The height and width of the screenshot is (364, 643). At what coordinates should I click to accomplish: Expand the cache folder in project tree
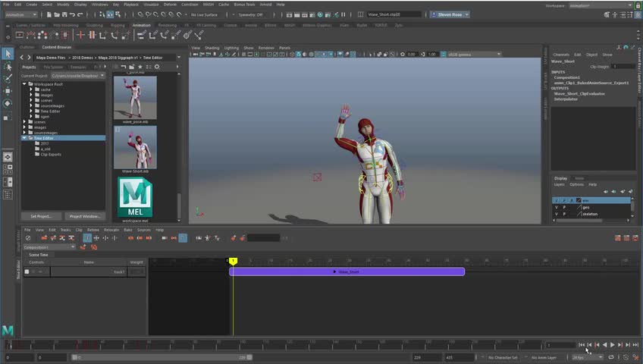(31, 89)
